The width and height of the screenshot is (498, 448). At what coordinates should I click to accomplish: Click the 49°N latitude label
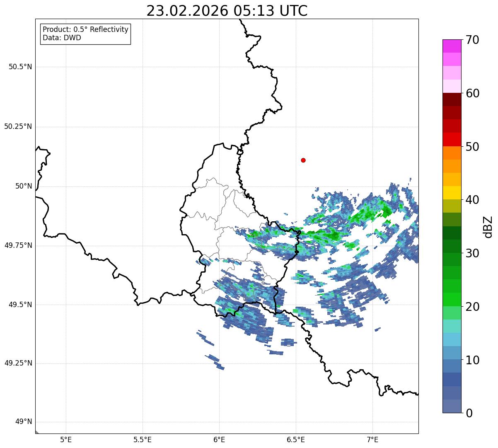tap(24, 422)
